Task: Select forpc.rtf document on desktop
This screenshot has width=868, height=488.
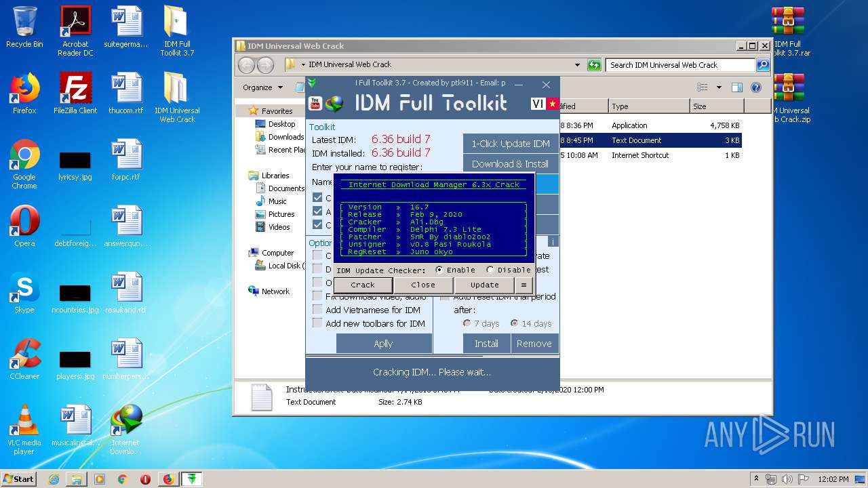Action: (126, 160)
